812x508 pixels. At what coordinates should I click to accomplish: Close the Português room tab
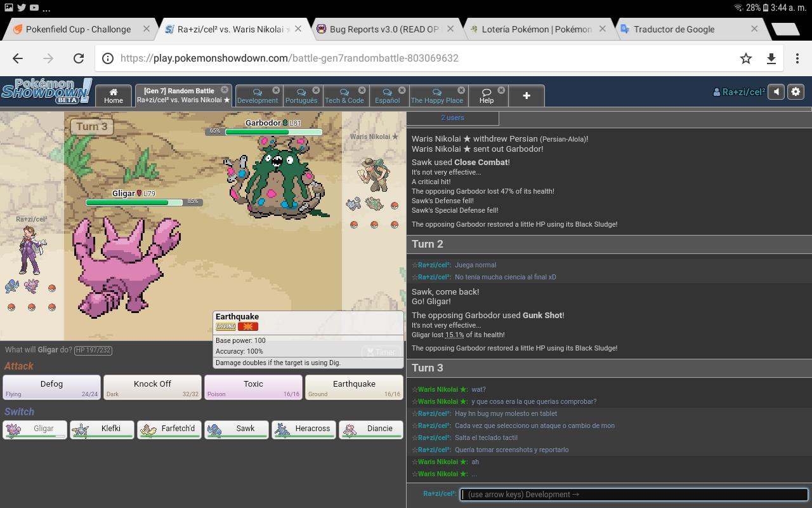(x=316, y=90)
